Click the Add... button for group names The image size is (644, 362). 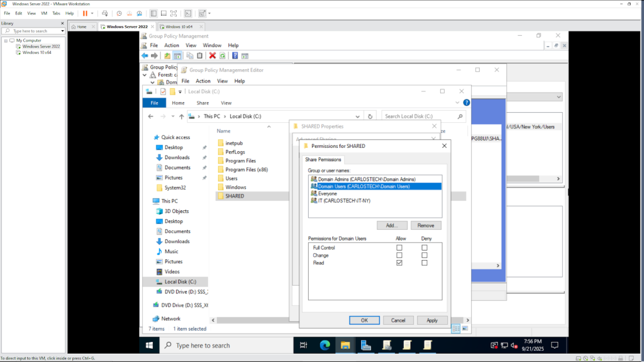pyautogui.click(x=392, y=225)
